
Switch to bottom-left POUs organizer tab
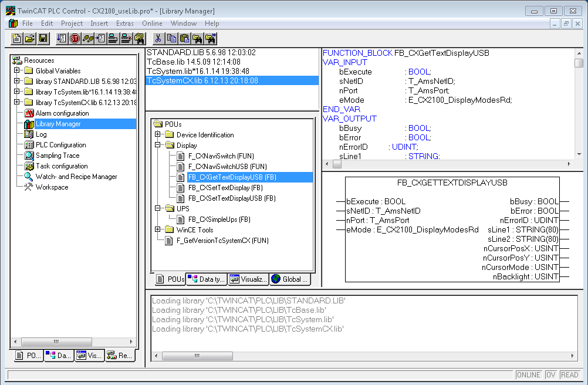coord(29,356)
